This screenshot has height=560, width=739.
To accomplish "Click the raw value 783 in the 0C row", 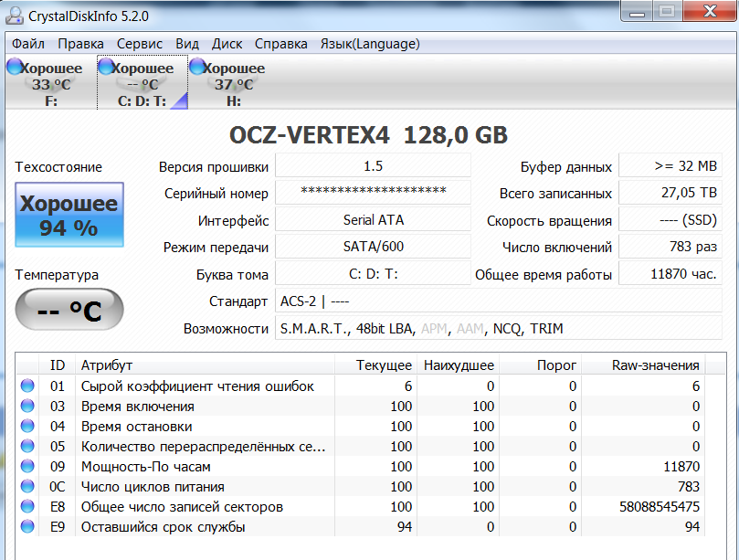I will coord(689,487).
